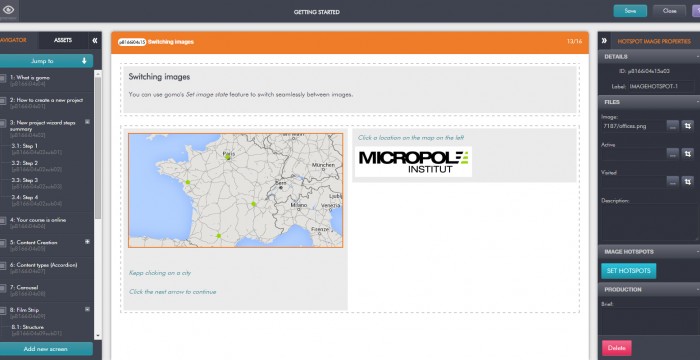This screenshot has width=700, height=360.
Task: Switch to the ASSETS tab
Action: pos(63,40)
